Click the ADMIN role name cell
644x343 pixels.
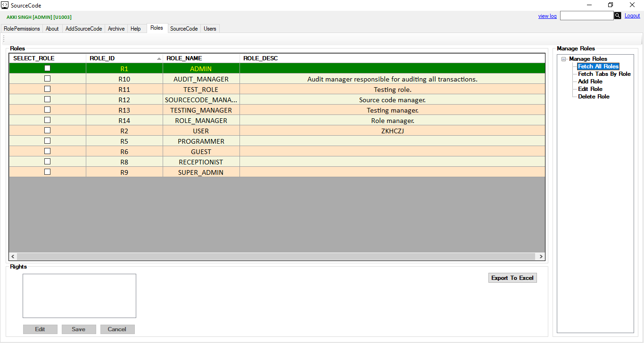pos(201,69)
